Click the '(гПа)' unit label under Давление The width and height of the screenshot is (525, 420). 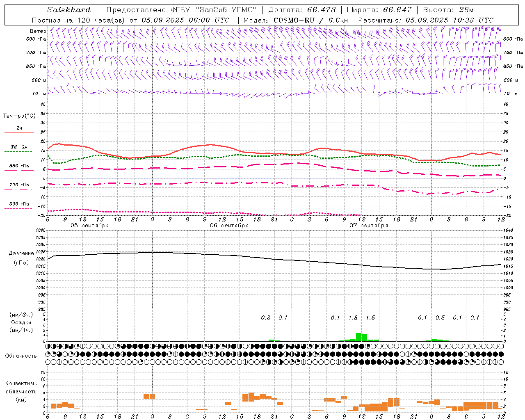pyautogui.click(x=21, y=262)
